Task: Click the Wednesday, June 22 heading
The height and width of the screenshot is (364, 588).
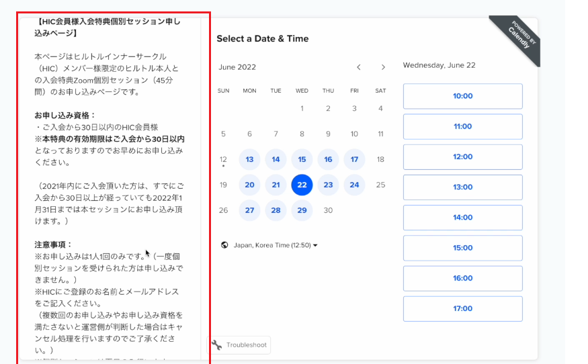Action: [x=439, y=65]
